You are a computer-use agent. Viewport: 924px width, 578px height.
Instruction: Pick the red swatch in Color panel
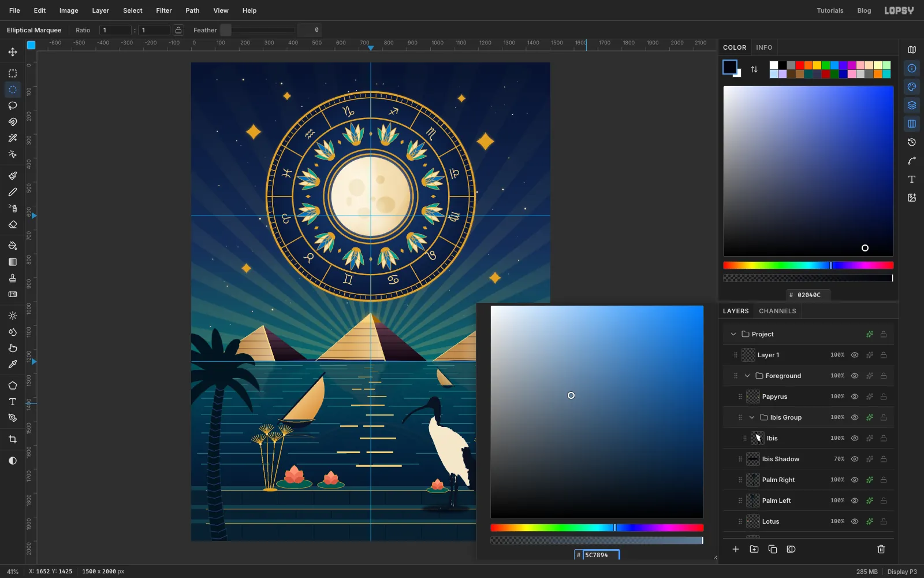[x=800, y=65]
